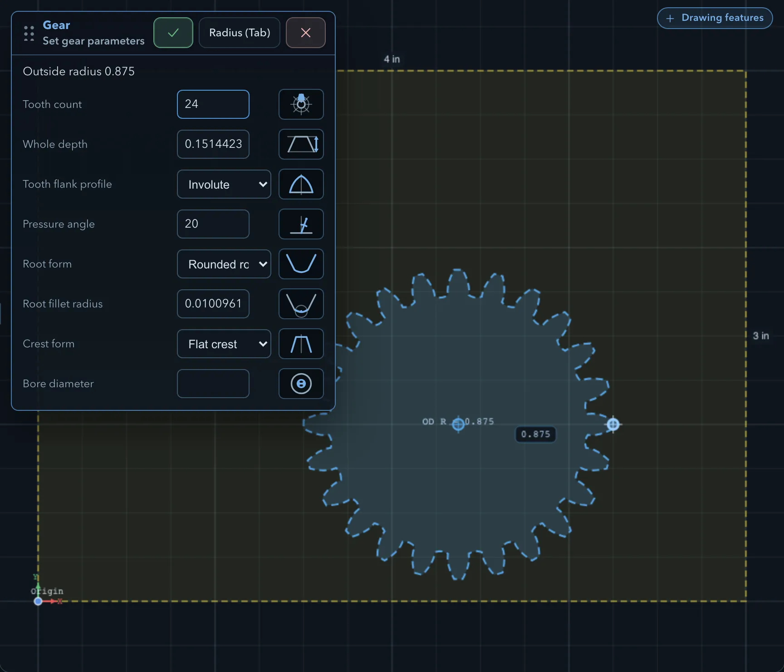Click the whole depth trapezoid icon
This screenshot has width=784, height=672.
[x=301, y=144]
